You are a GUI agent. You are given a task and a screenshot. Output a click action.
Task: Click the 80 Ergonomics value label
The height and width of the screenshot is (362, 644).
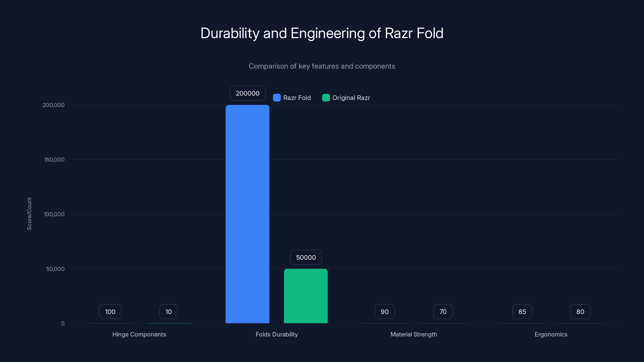pos(580,311)
